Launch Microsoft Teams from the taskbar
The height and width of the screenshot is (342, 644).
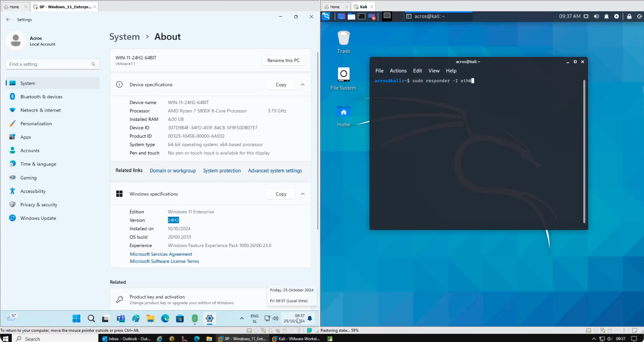[121, 319]
